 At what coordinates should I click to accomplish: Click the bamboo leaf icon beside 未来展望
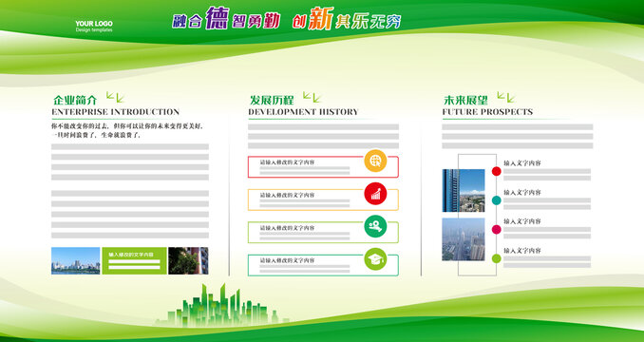point(505,97)
